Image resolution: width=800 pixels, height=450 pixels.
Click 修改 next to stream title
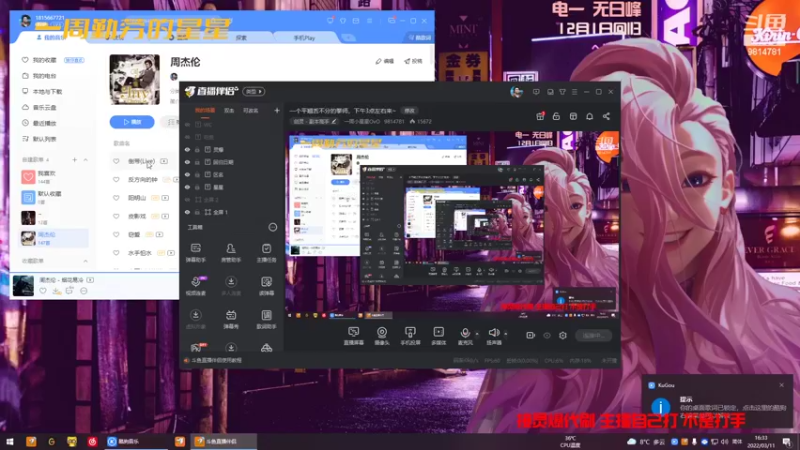(x=410, y=110)
